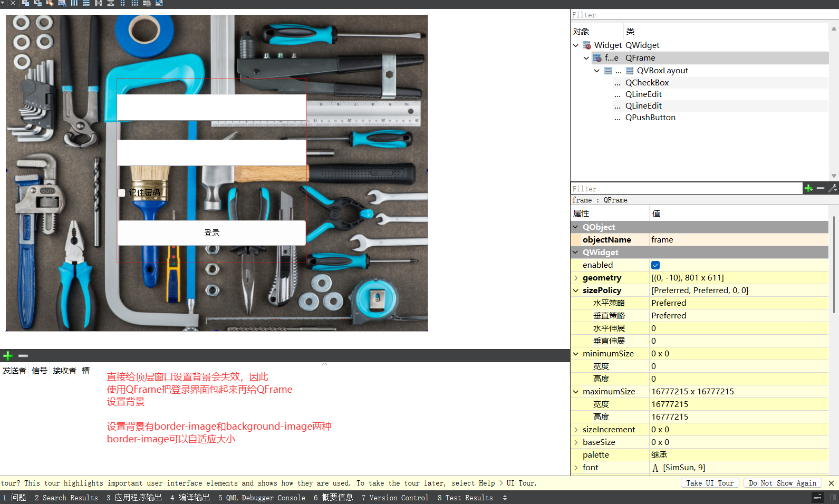Open the document dropdown arrow in toolbar
Screen dimensions: 839x504
coord(2,3)
